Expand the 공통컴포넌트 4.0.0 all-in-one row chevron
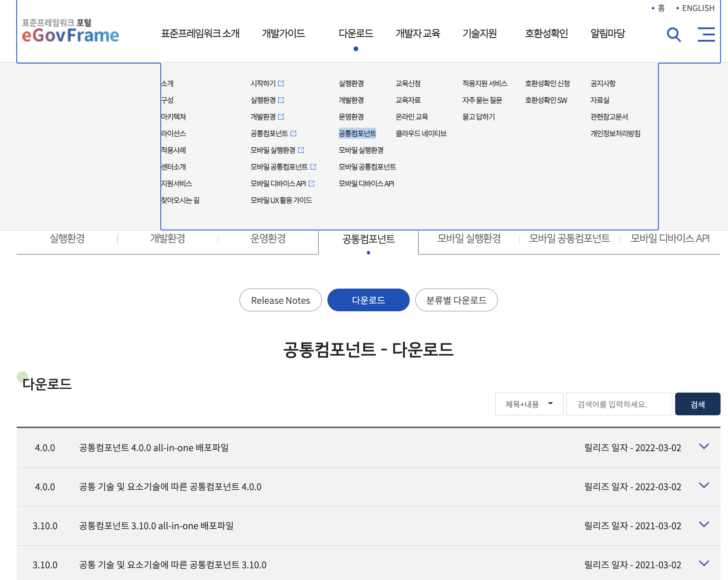The image size is (728, 580). [x=704, y=447]
